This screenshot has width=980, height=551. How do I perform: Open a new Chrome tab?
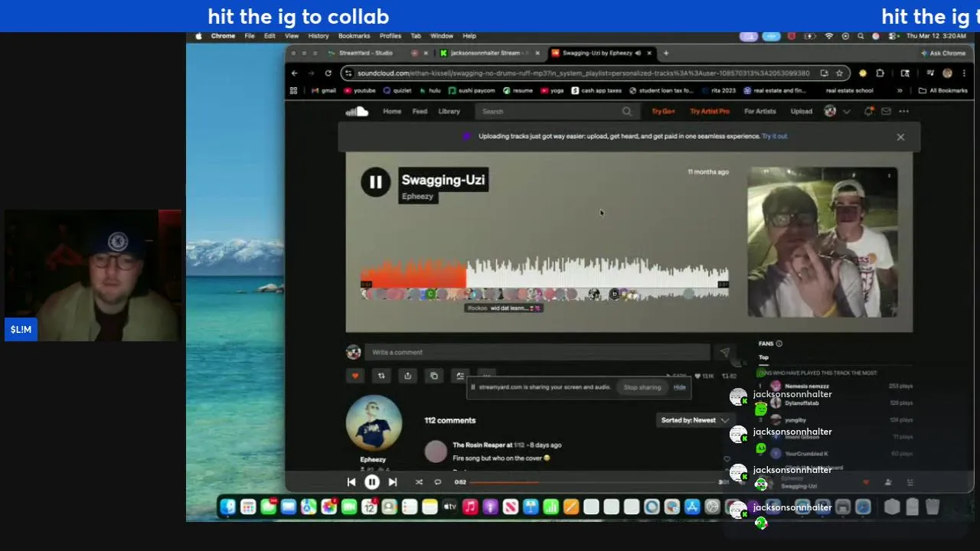666,53
